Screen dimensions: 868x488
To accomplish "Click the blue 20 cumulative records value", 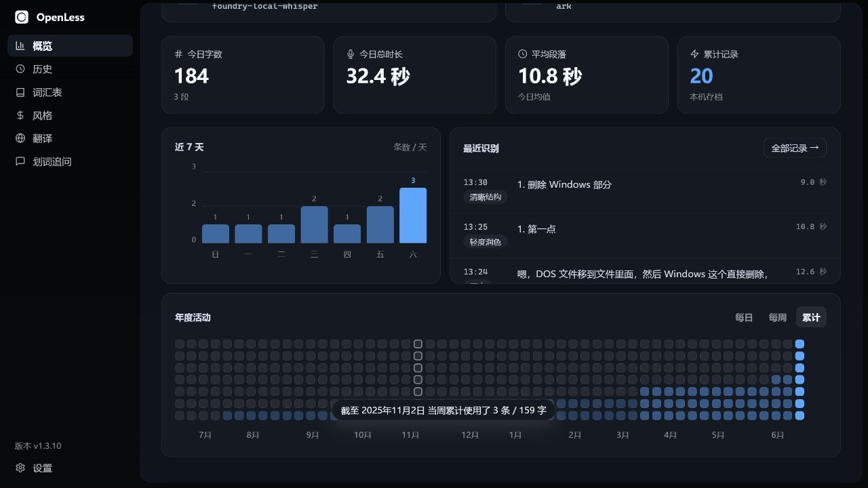I will [x=702, y=76].
